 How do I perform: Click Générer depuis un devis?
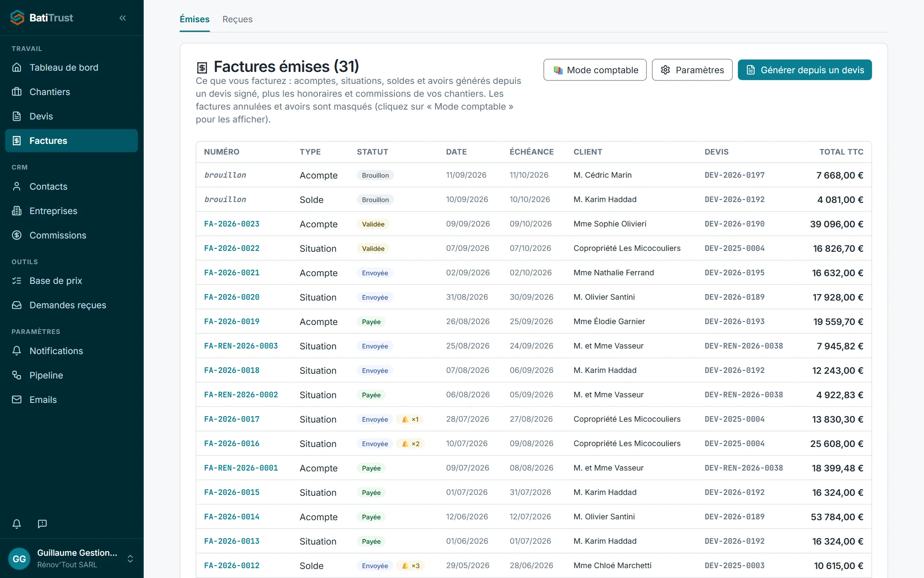[805, 70]
